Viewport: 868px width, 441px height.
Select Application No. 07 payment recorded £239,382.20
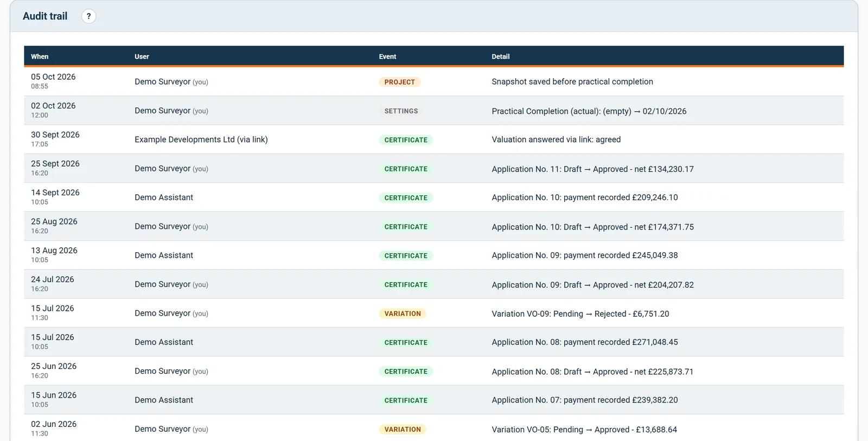585,400
